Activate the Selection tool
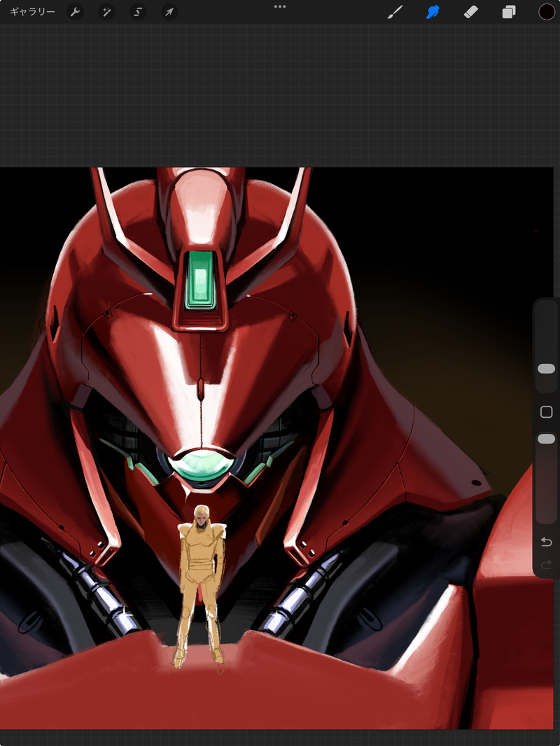 tap(138, 12)
